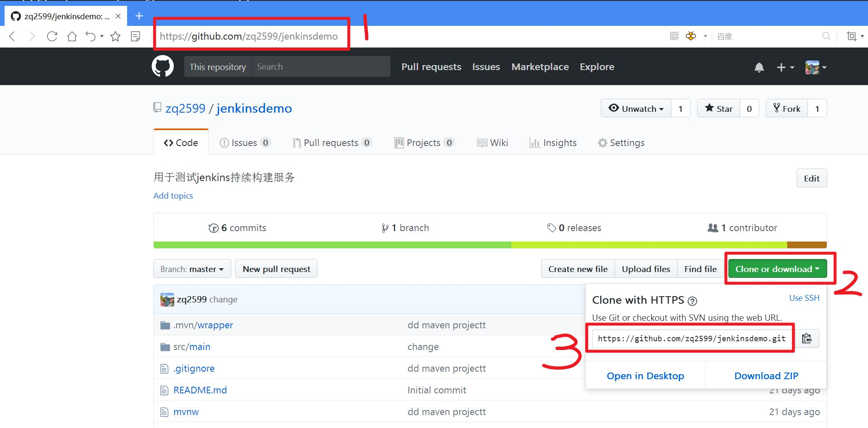This screenshot has height=428, width=868.
Task: Open the Projects tab
Action: [x=424, y=143]
